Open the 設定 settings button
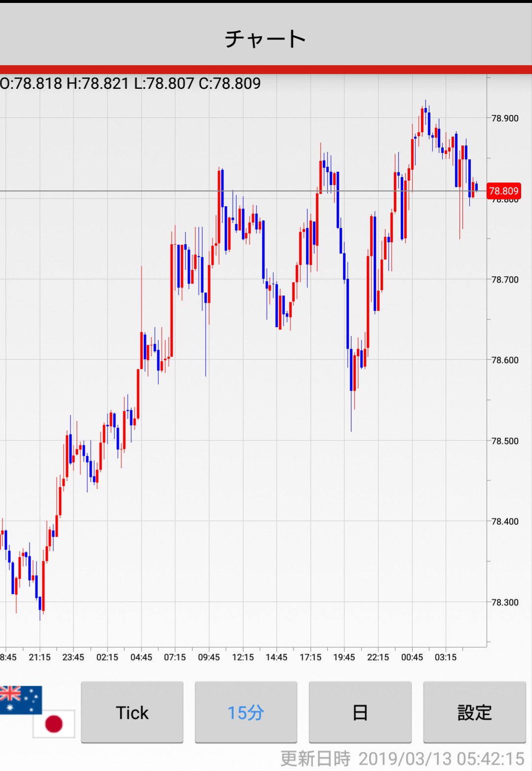The image size is (532, 771). (x=474, y=712)
